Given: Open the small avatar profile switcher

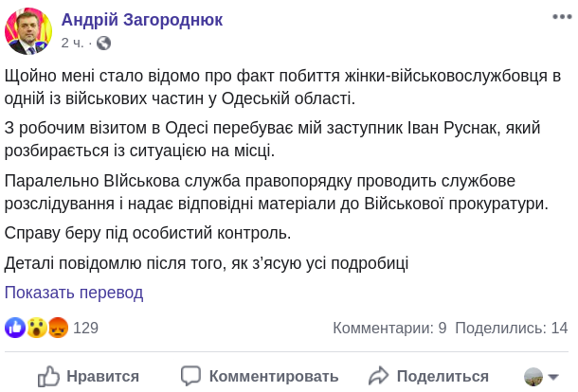Looking at the screenshot, I should click(x=534, y=376).
